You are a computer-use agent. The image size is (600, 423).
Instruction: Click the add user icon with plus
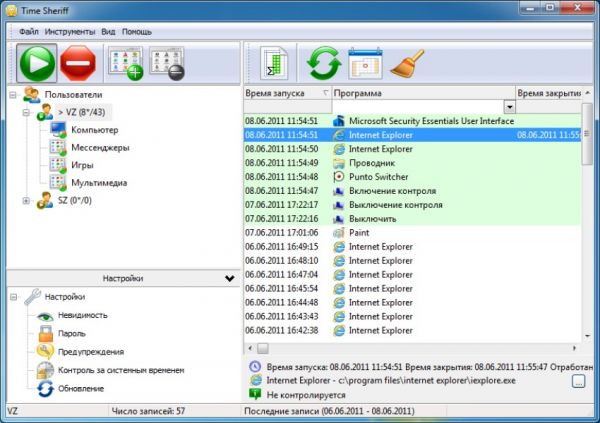point(126,64)
